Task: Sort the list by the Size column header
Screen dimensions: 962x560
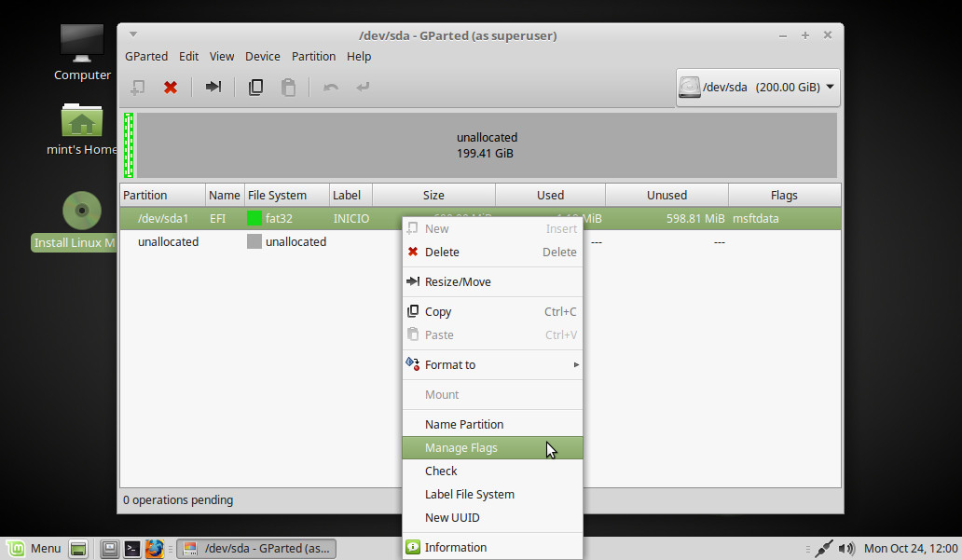Action: [433, 196]
